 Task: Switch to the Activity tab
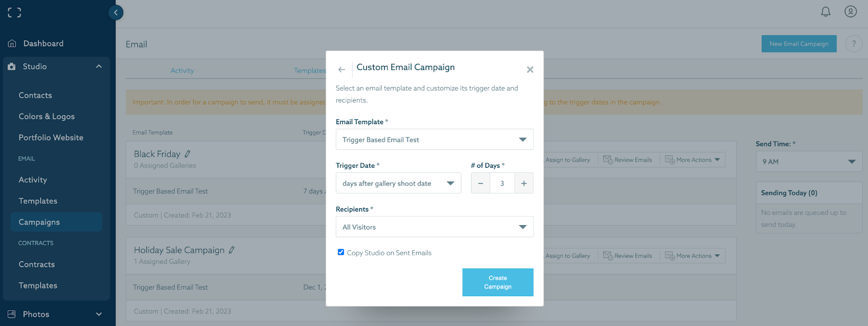click(182, 70)
